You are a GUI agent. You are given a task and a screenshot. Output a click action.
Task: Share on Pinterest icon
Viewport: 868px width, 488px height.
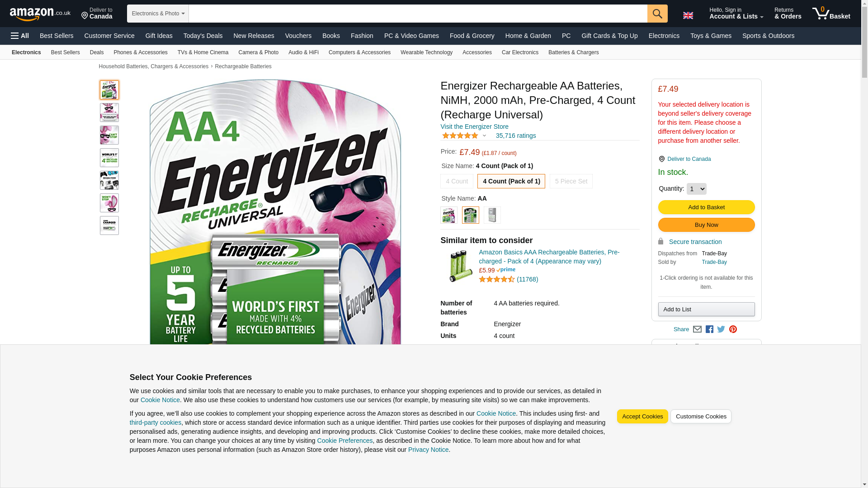[733, 329]
